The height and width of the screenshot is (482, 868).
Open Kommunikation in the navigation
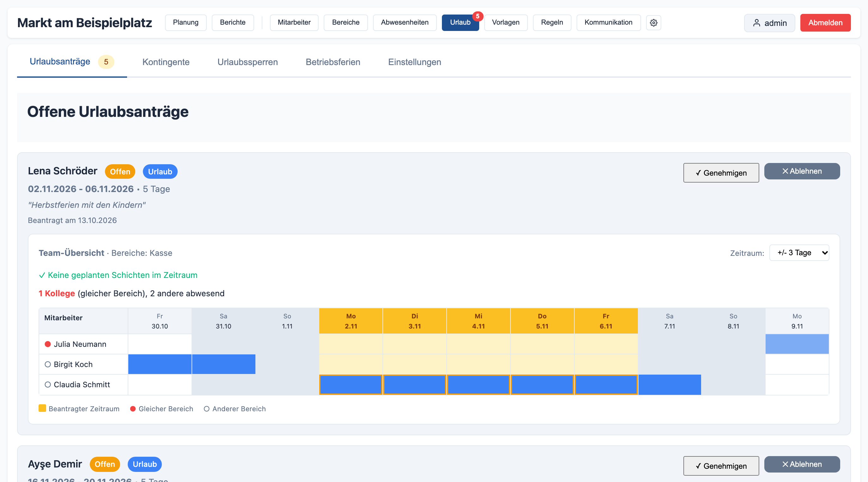608,22
